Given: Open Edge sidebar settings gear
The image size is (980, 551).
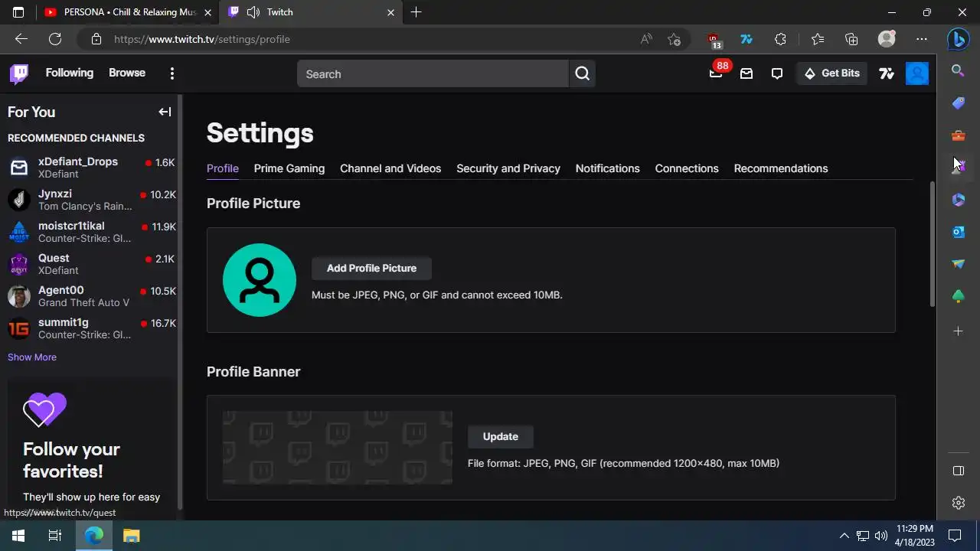Looking at the screenshot, I should [958, 503].
